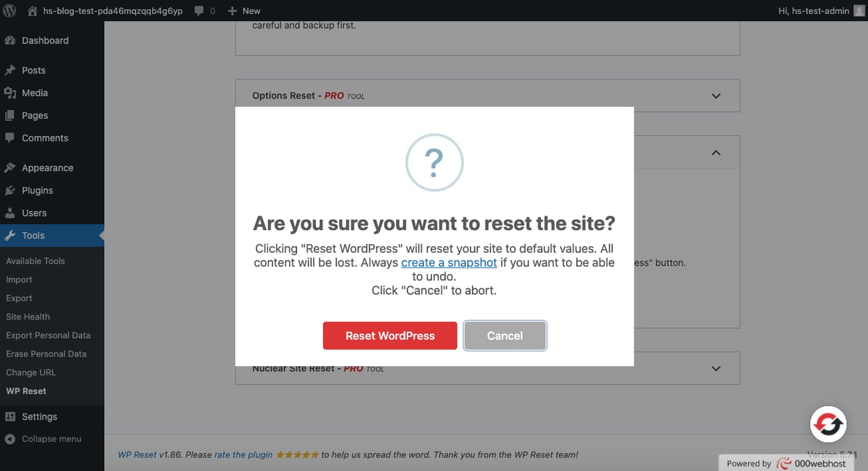Select the Media library icon
Image resolution: width=868 pixels, height=471 pixels.
(11, 93)
